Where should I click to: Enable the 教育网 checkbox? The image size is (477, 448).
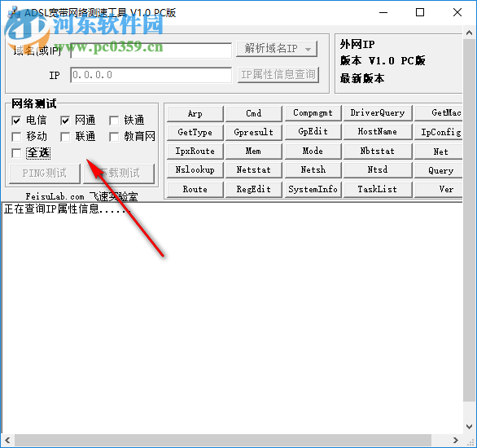point(114,137)
